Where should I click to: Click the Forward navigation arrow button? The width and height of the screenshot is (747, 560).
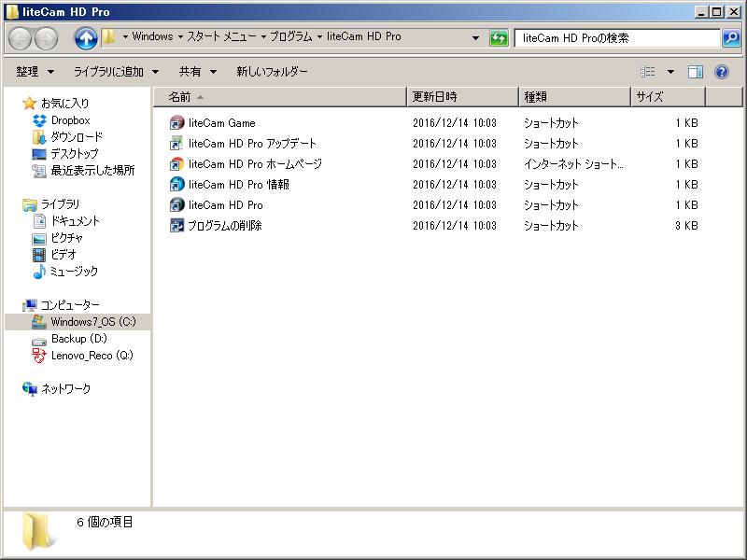pyautogui.click(x=47, y=39)
